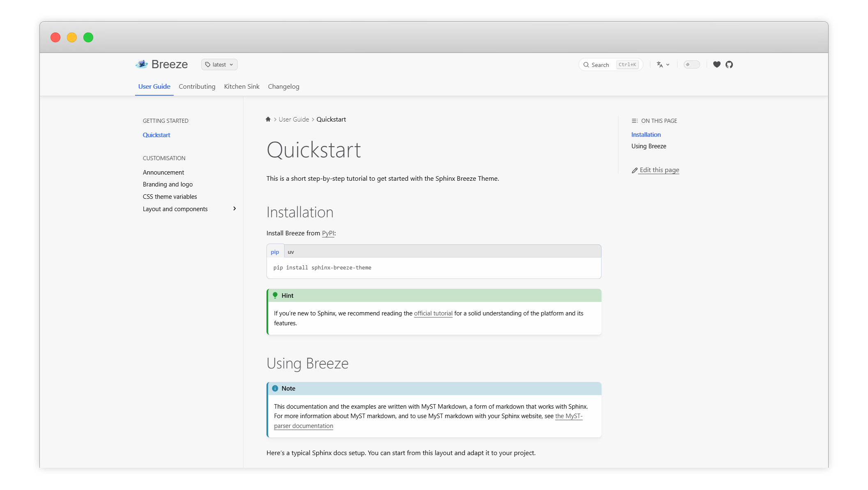868x490 pixels.
Task: Click the CUSTOMISATION section label
Action: click(164, 158)
